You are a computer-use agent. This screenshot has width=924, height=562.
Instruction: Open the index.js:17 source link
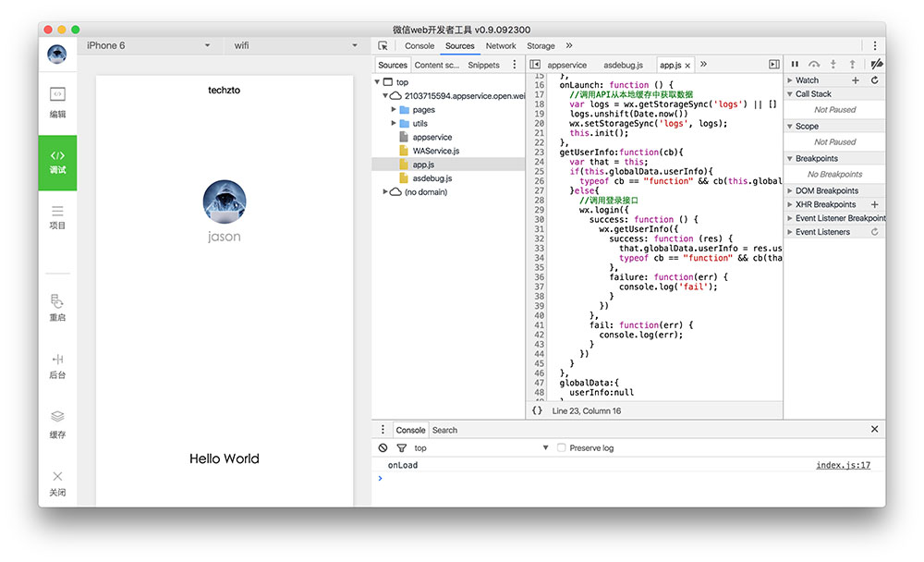click(x=843, y=465)
